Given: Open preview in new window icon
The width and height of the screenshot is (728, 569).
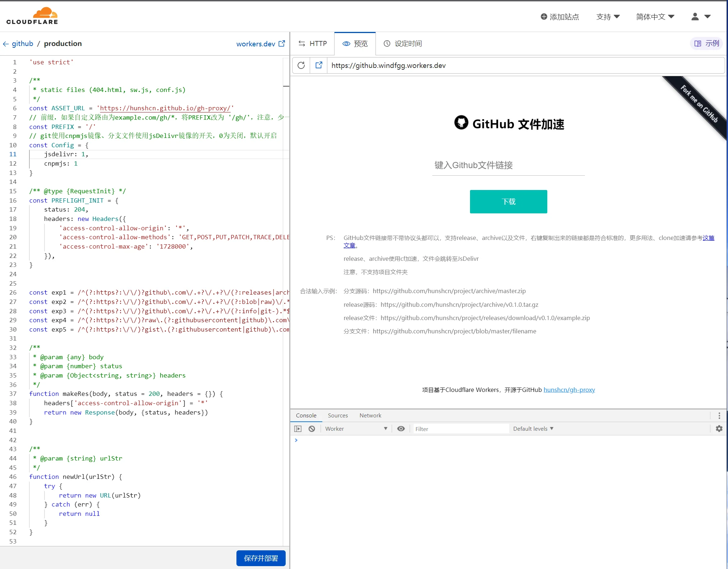Looking at the screenshot, I should pos(319,65).
